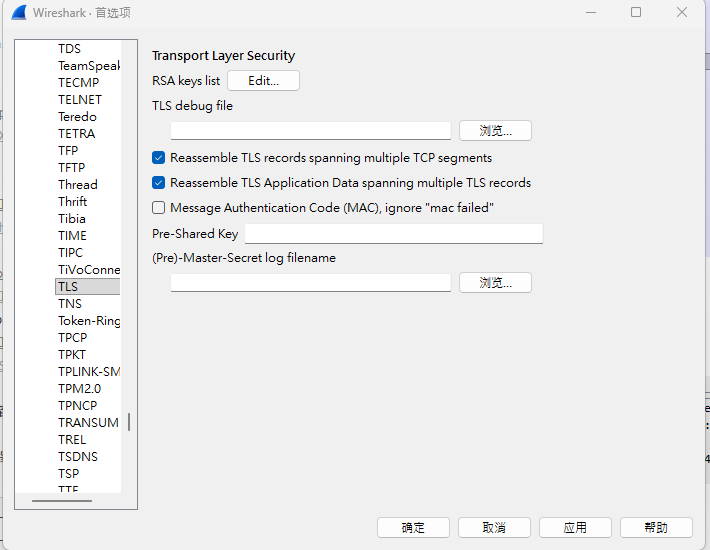
Task: Enable the ignore "mac failed" checkbox
Action: pos(158,207)
